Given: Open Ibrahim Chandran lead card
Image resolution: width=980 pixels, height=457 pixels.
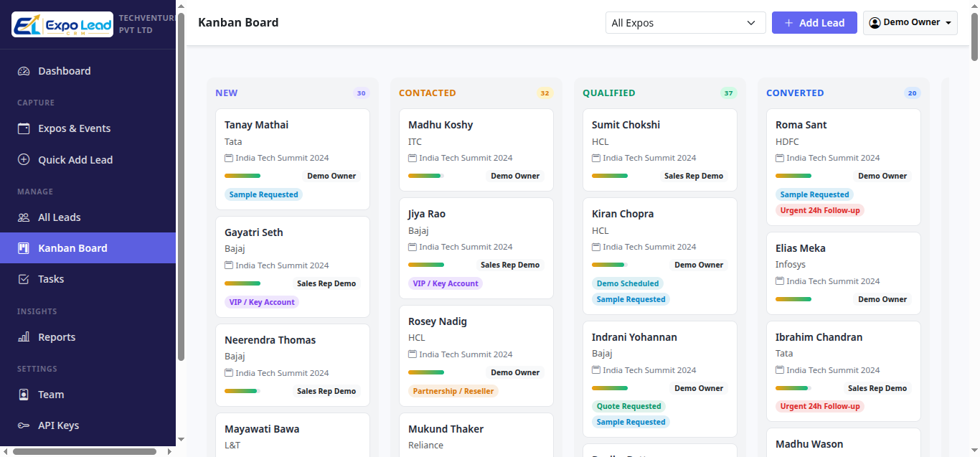Looking at the screenshot, I should pos(844,371).
